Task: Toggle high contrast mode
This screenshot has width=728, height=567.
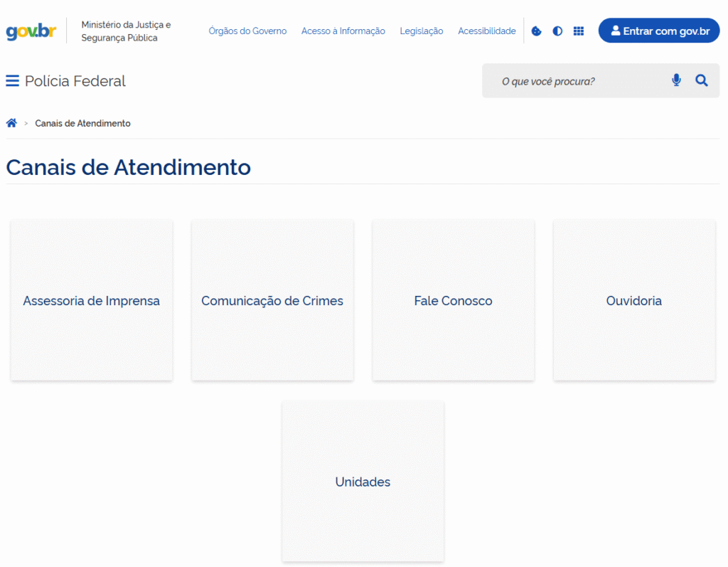Action: (557, 31)
